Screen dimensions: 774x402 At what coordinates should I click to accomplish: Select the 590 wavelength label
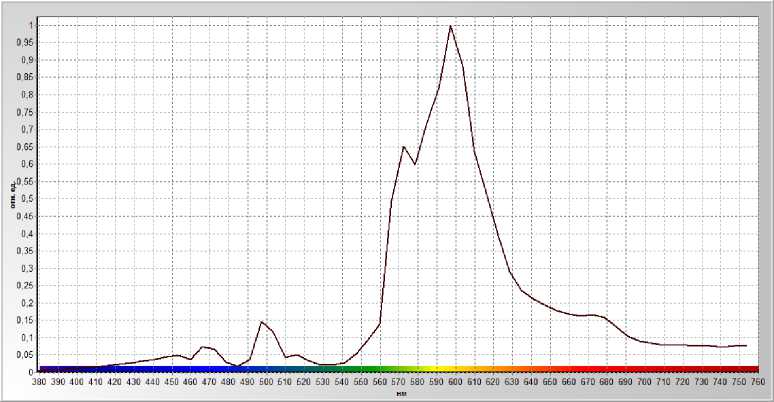tap(436, 382)
